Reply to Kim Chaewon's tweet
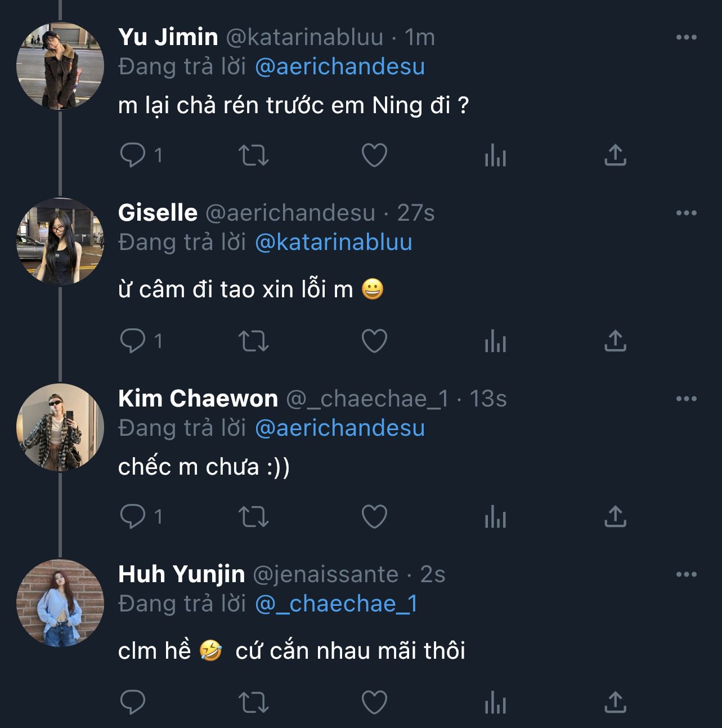 pyautogui.click(x=133, y=517)
